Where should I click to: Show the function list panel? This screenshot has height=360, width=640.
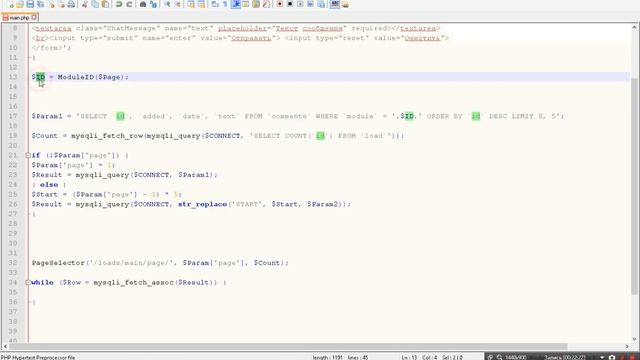coord(266,4)
